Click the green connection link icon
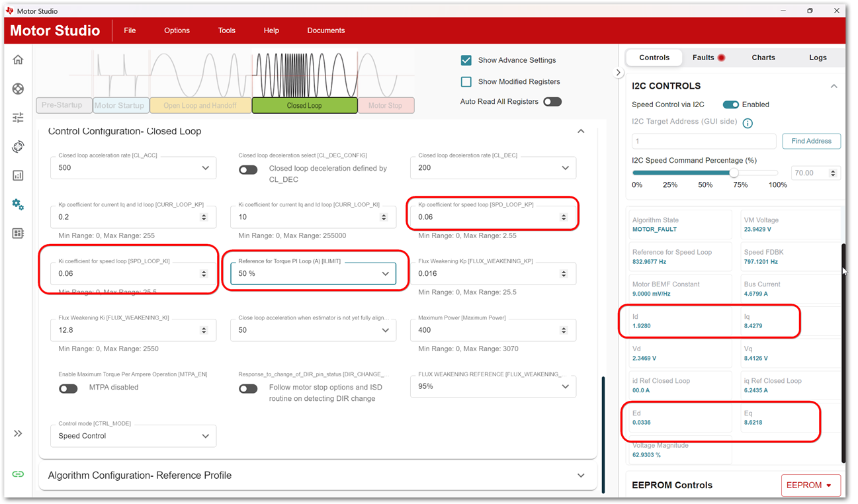 point(18,474)
